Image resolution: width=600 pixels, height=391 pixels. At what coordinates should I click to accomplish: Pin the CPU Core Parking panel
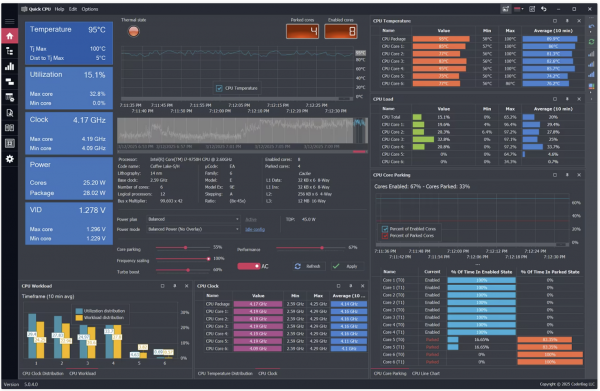[567, 175]
